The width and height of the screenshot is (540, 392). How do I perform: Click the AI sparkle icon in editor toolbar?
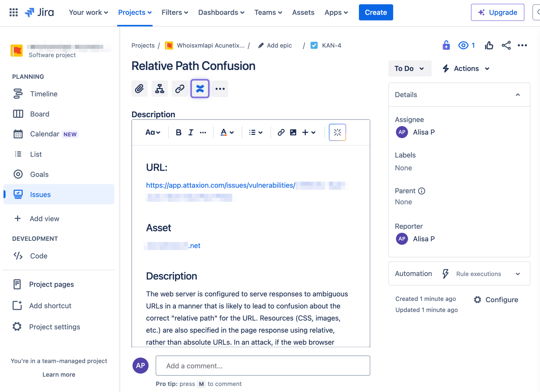337,132
